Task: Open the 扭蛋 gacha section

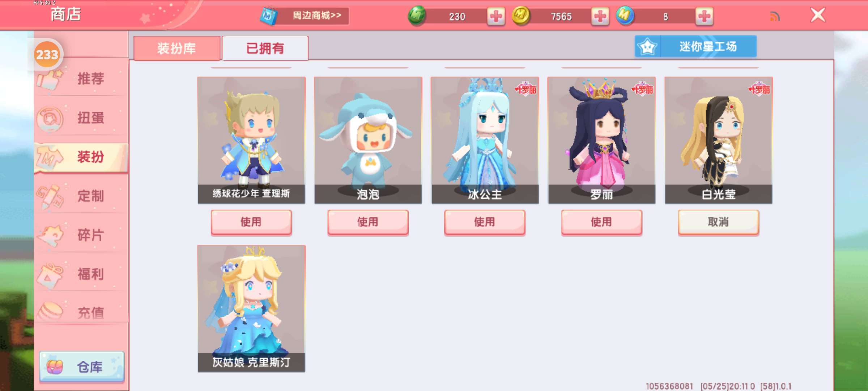Action: (x=81, y=118)
